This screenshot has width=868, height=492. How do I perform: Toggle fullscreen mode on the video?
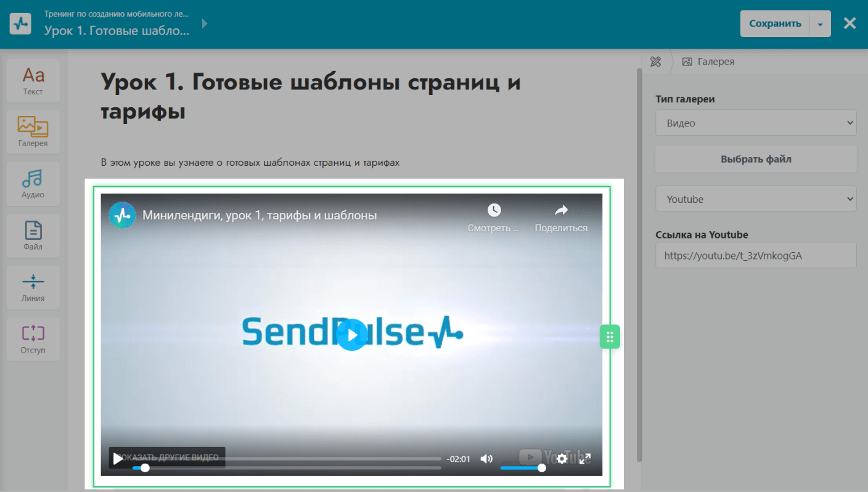coord(585,459)
